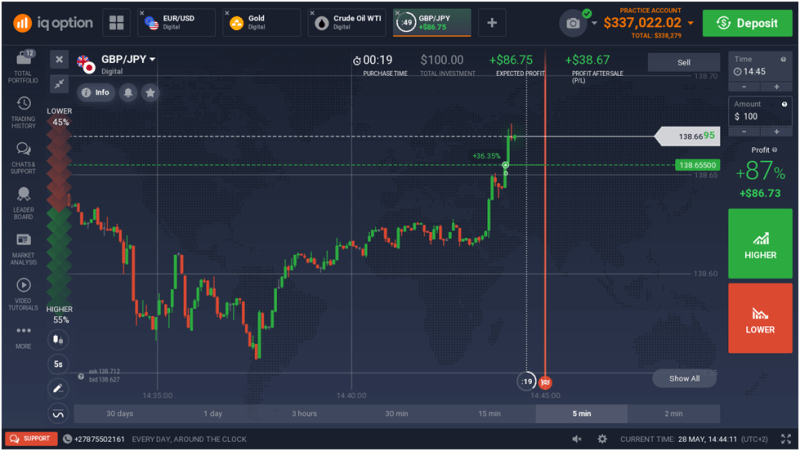800x451 pixels.
Task: Click the Time field help icon
Action: (783, 59)
